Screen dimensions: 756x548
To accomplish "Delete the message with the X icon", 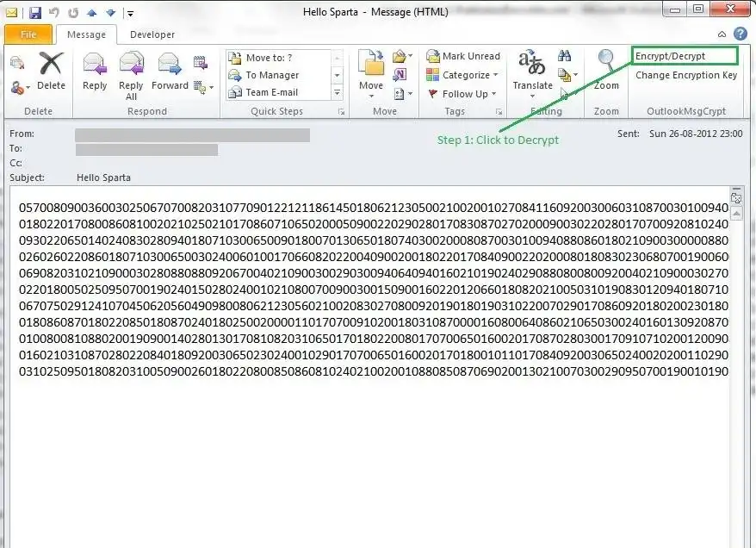I will click(x=51, y=71).
